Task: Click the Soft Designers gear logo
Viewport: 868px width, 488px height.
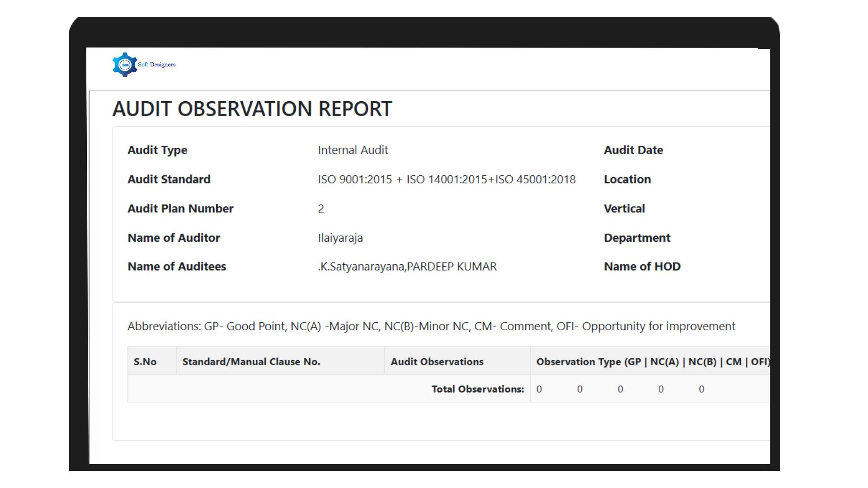Action: tap(126, 64)
